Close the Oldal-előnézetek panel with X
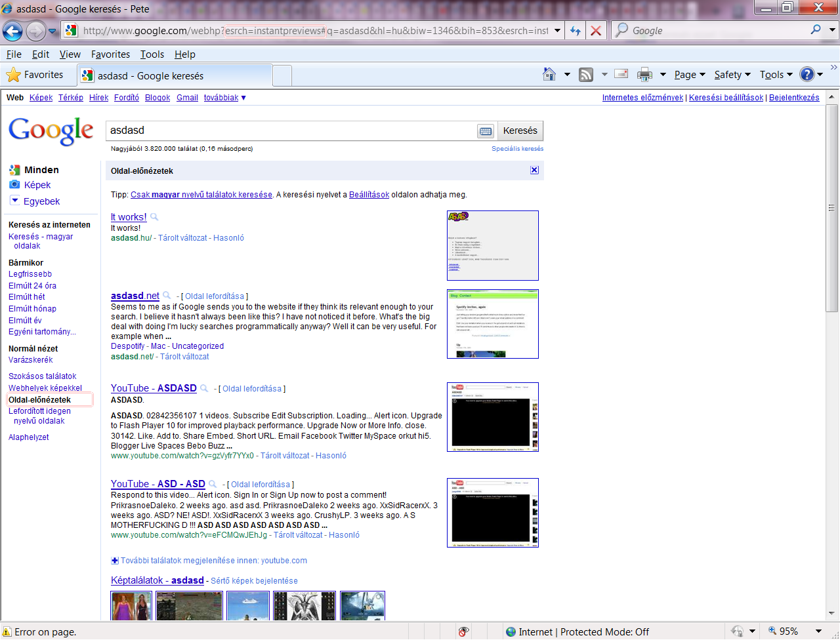 tap(534, 170)
